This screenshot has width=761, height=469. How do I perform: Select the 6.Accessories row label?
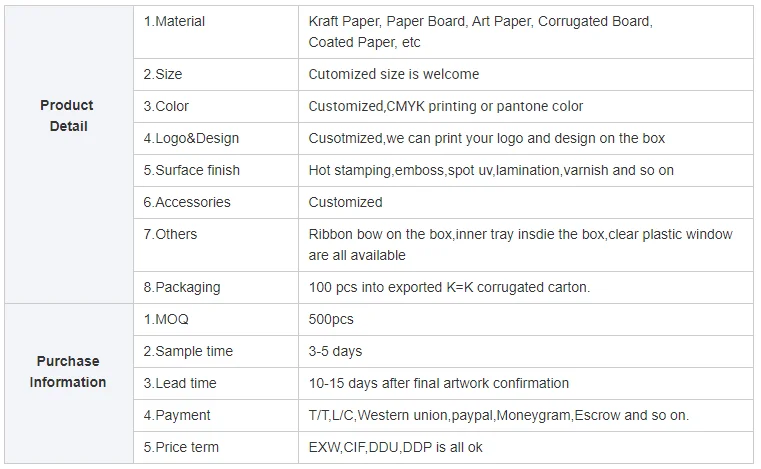tap(187, 202)
